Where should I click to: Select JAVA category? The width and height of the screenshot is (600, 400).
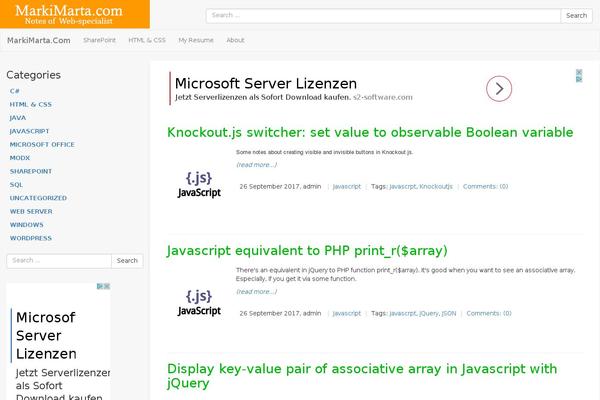point(18,118)
